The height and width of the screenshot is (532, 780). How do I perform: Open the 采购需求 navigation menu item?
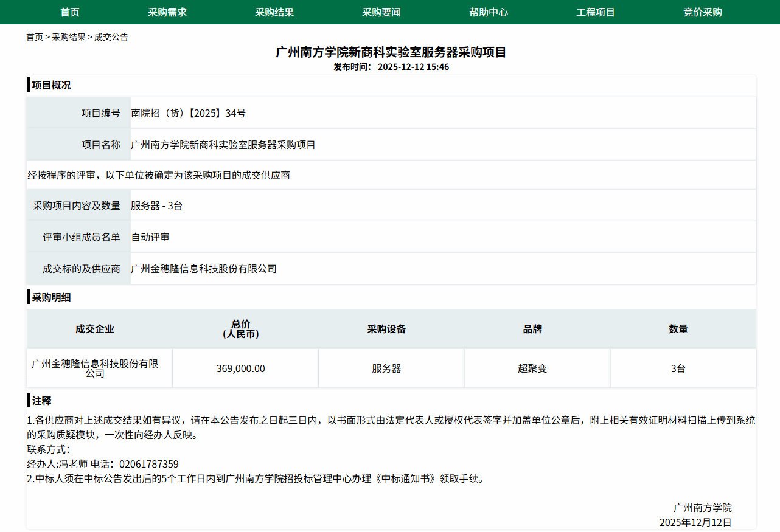[x=167, y=12]
